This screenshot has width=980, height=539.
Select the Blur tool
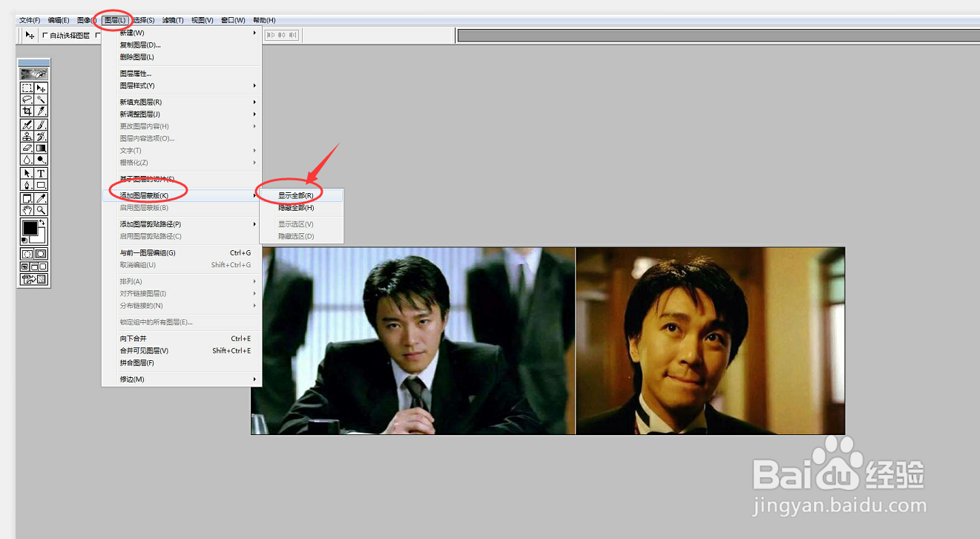click(x=27, y=159)
